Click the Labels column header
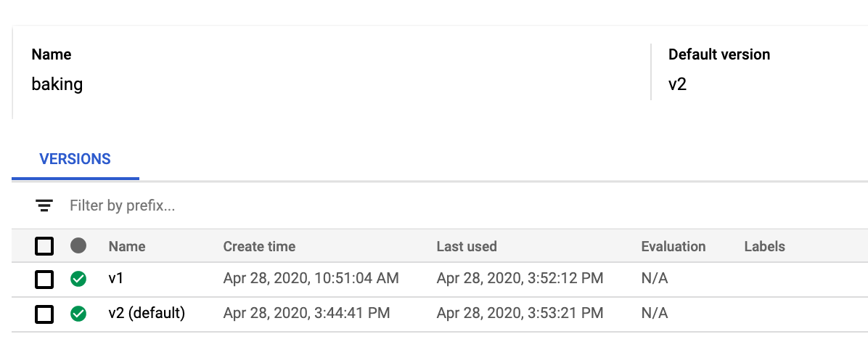 (764, 246)
